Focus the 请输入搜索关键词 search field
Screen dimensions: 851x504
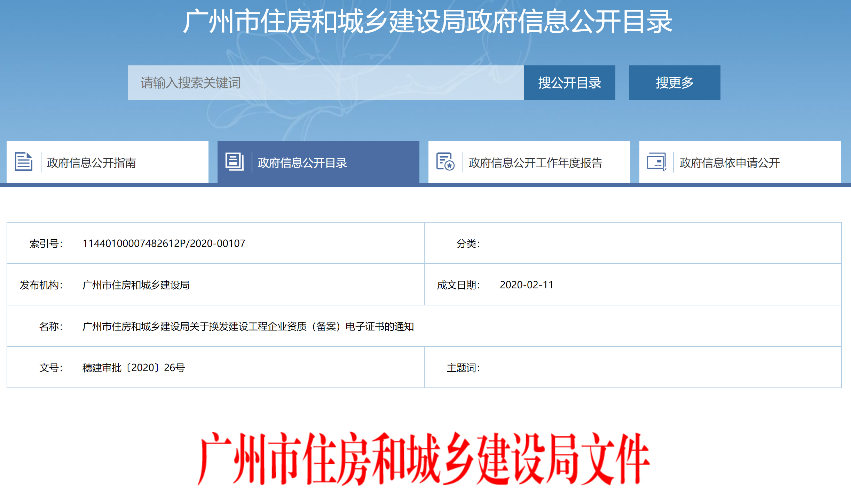click(326, 83)
